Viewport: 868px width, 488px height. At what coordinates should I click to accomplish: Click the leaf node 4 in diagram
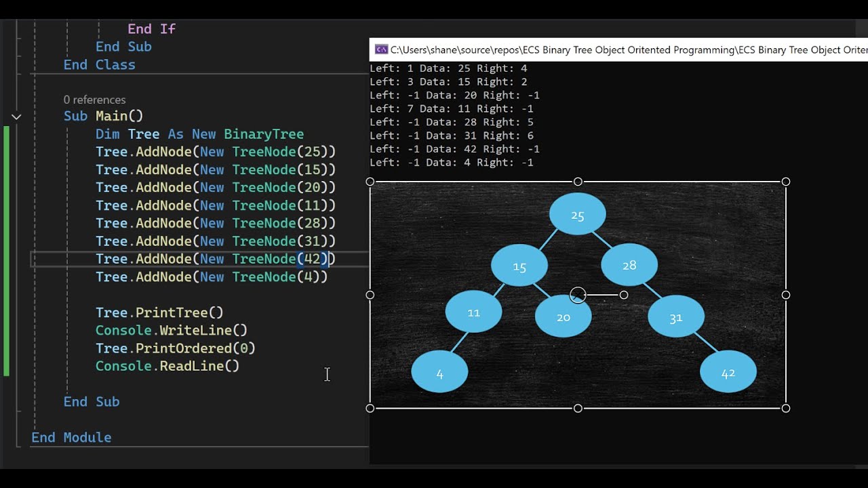pos(439,371)
